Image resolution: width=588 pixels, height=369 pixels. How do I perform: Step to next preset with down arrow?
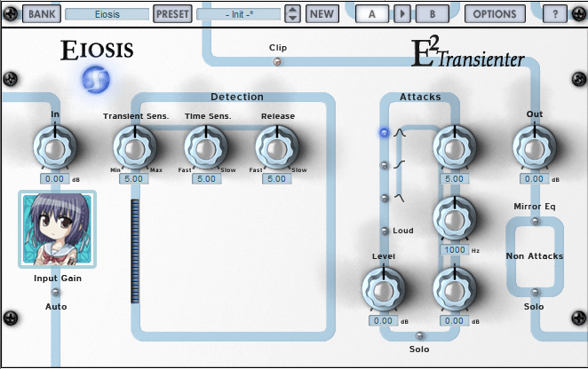pyautogui.click(x=292, y=18)
